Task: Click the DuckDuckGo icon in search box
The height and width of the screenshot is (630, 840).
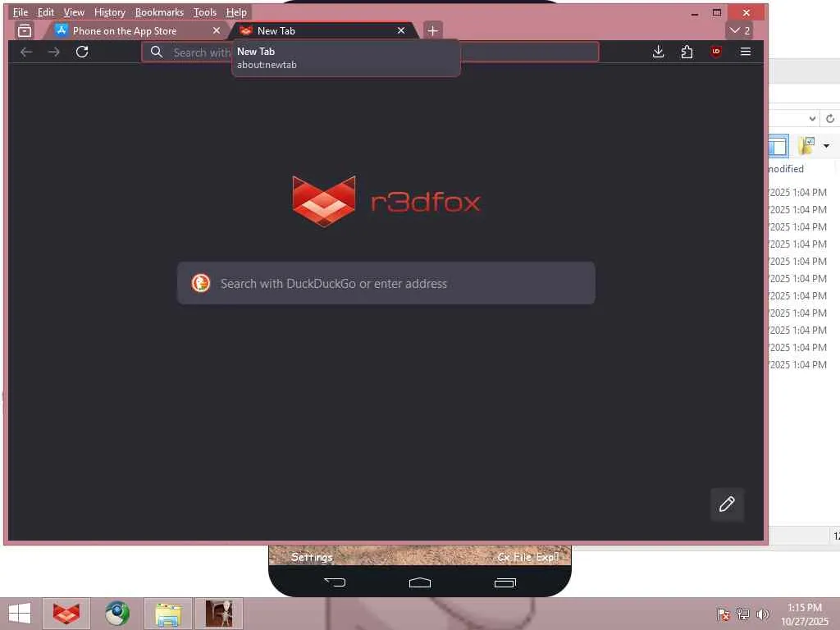Action: coord(201,283)
